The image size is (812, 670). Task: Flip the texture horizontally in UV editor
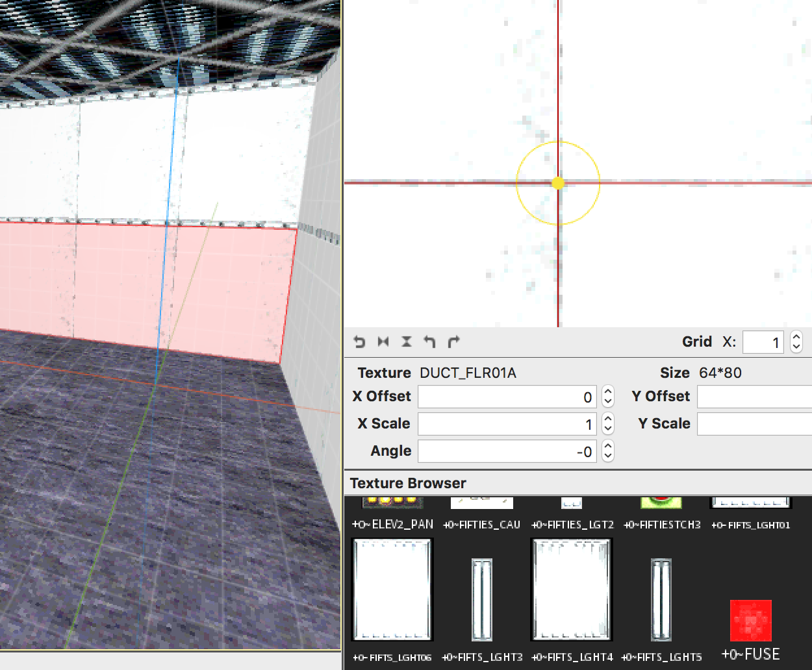pyautogui.click(x=383, y=341)
